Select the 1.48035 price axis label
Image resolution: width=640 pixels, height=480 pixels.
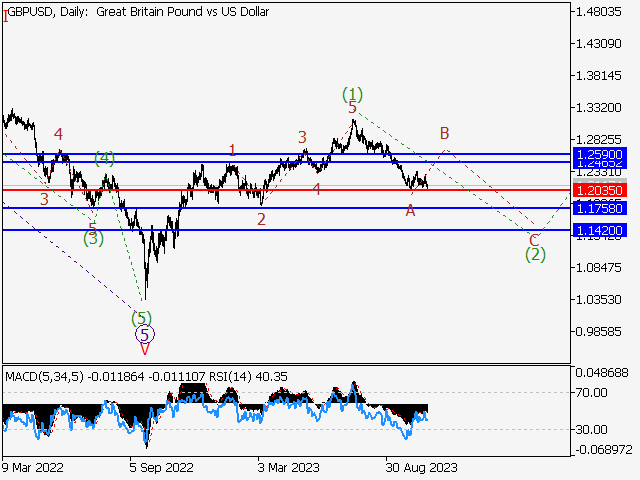point(598,12)
